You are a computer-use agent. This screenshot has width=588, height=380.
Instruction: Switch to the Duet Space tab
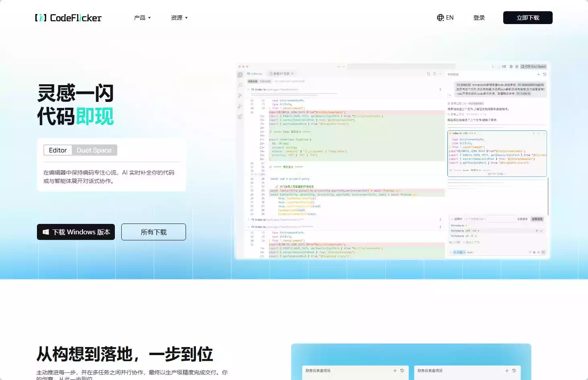coord(94,150)
